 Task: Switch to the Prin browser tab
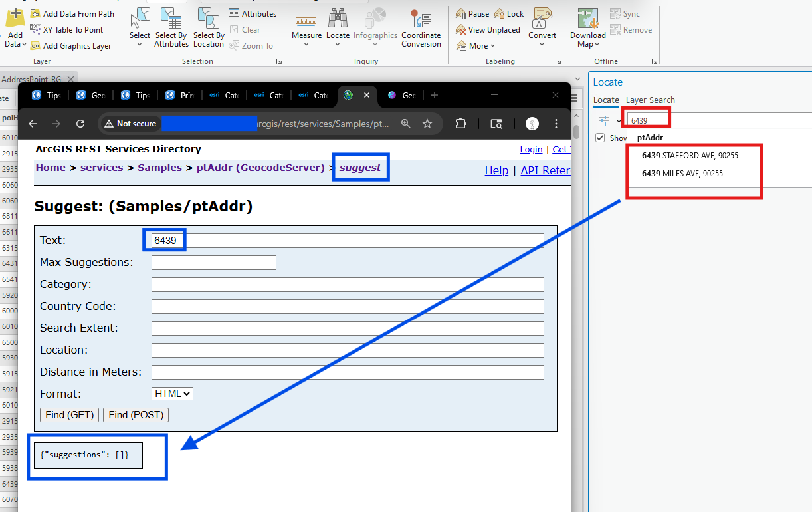point(179,95)
